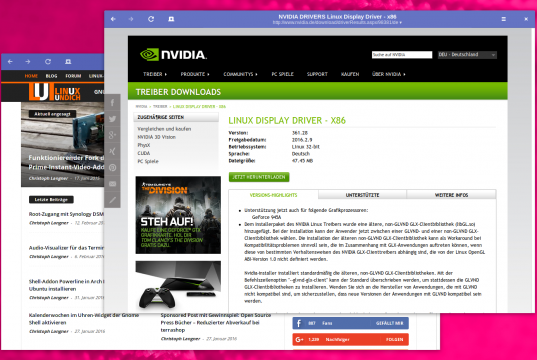
Task: Click NVIDIA in breadcrumb trail
Action: pyautogui.click(x=141, y=107)
